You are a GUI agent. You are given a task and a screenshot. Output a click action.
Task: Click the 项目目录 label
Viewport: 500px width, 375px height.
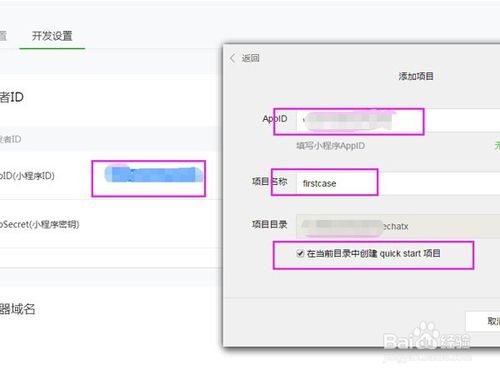(x=269, y=224)
